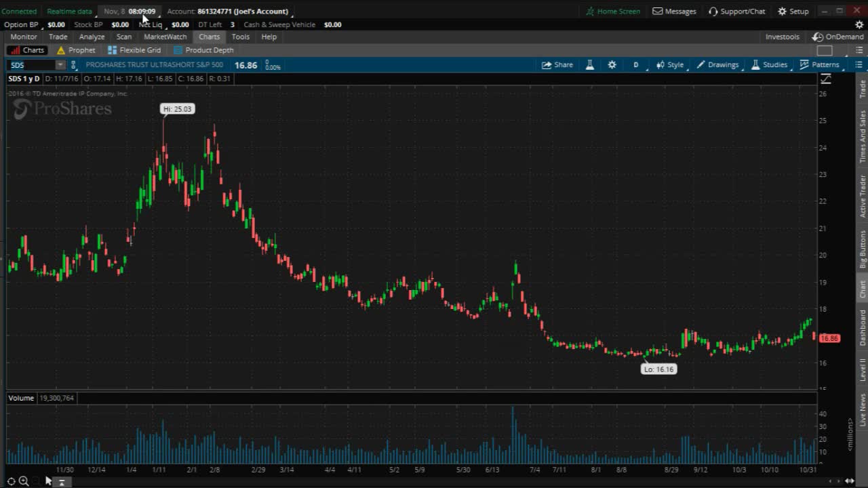Switch to the Analyze tab

coord(92,37)
